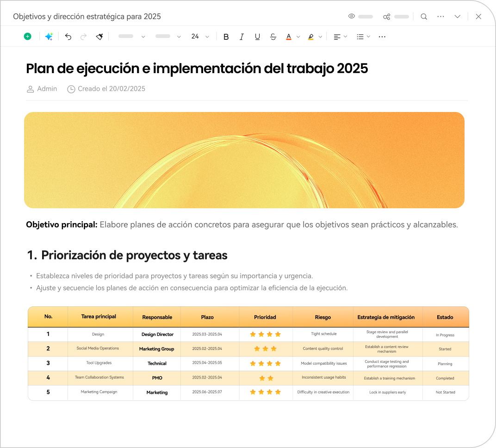Toggle italic text style
496x448 pixels.
242,37
